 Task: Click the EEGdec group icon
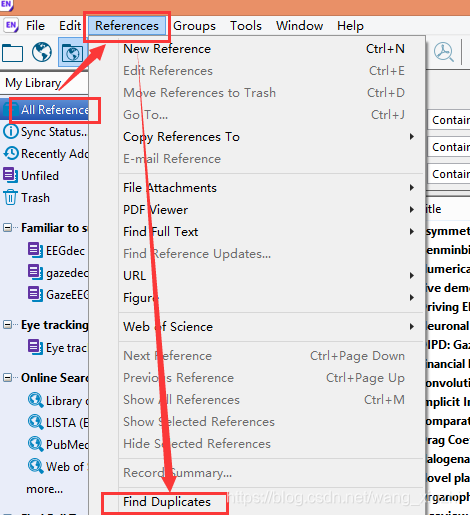pyautogui.click(x=35, y=250)
